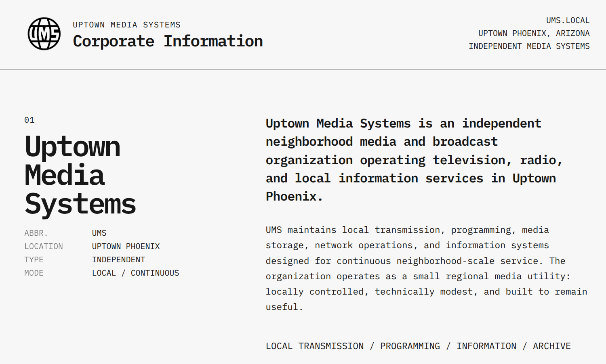Click the INDEPENDENT type value

(x=119, y=259)
